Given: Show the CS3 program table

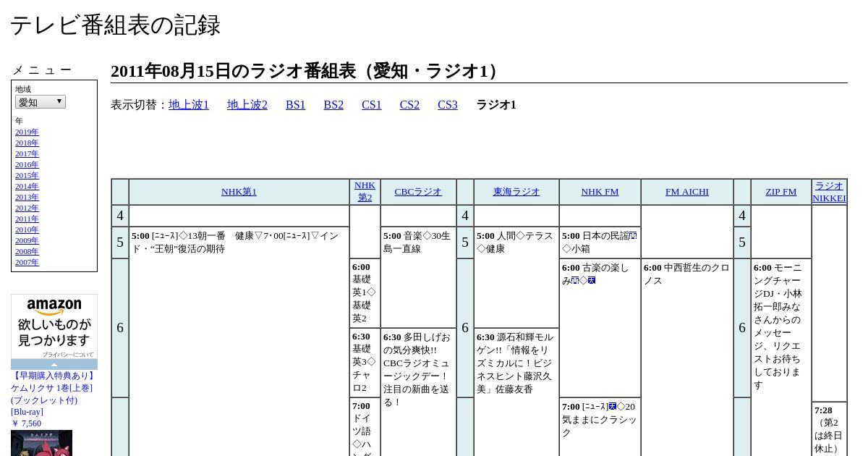Looking at the screenshot, I should [x=448, y=105].
